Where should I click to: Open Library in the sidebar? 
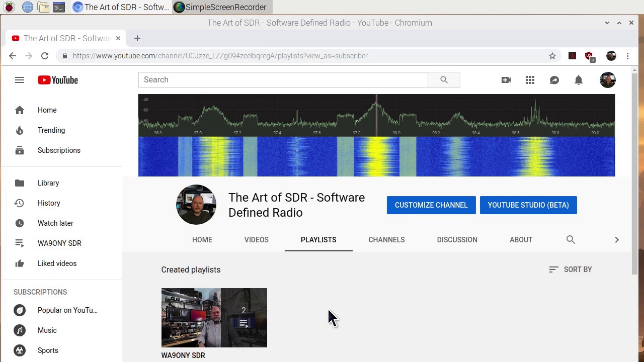tap(61, 183)
